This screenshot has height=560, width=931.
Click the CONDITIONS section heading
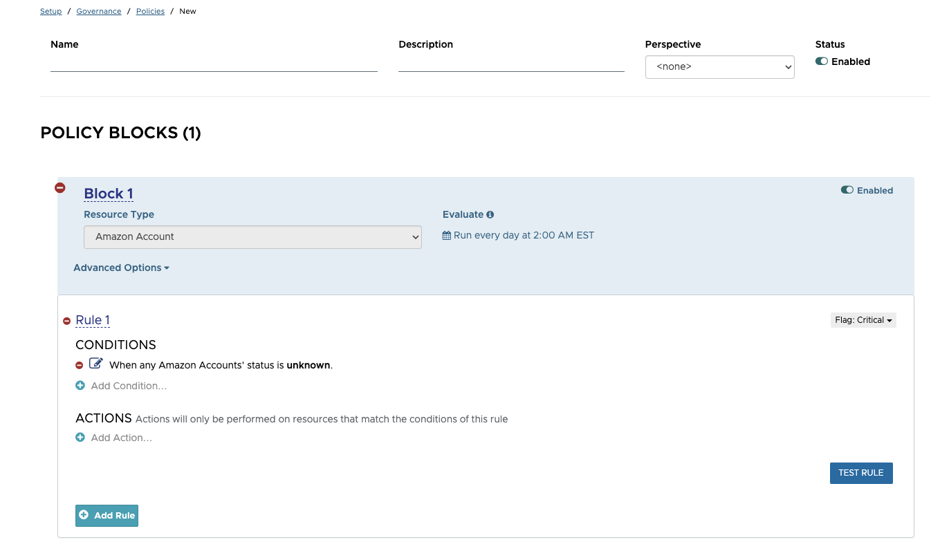click(116, 345)
